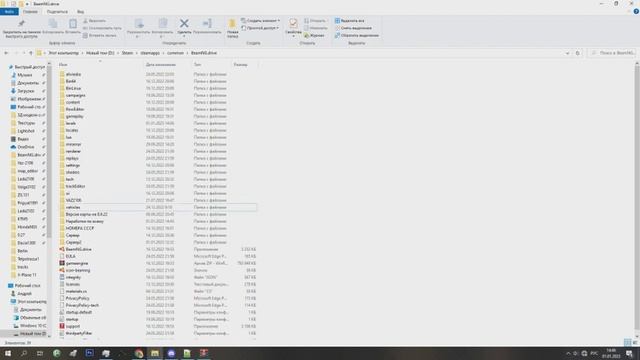This screenshot has width=640, height=360.
Task: Click the Rename icon in the ribbon
Action: click(x=207, y=24)
